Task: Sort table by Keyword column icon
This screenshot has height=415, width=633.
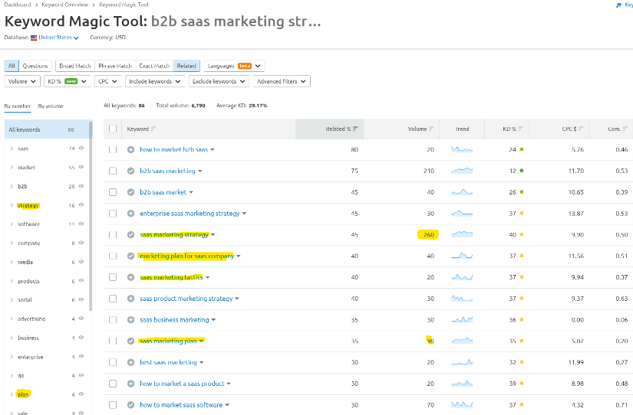Action: click(x=153, y=129)
